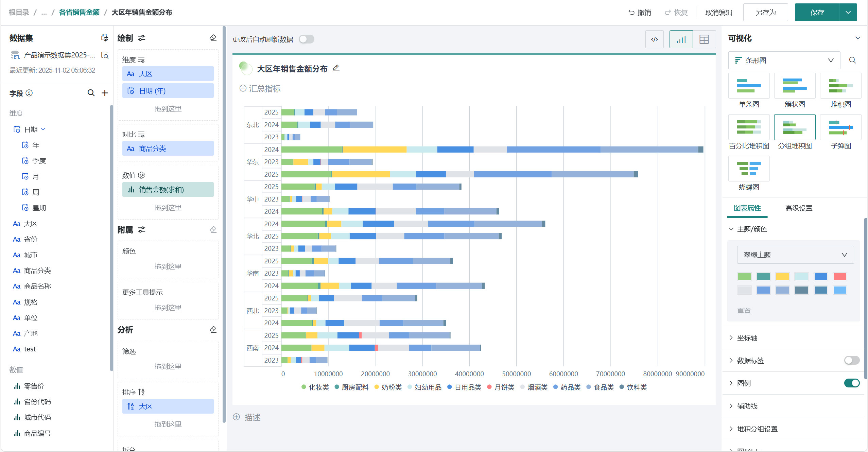Image resolution: width=868 pixels, height=452 pixels.
Task: Open the 翠绿主题 theme dropdown
Action: pyautogui.click(x=795, y=255)
